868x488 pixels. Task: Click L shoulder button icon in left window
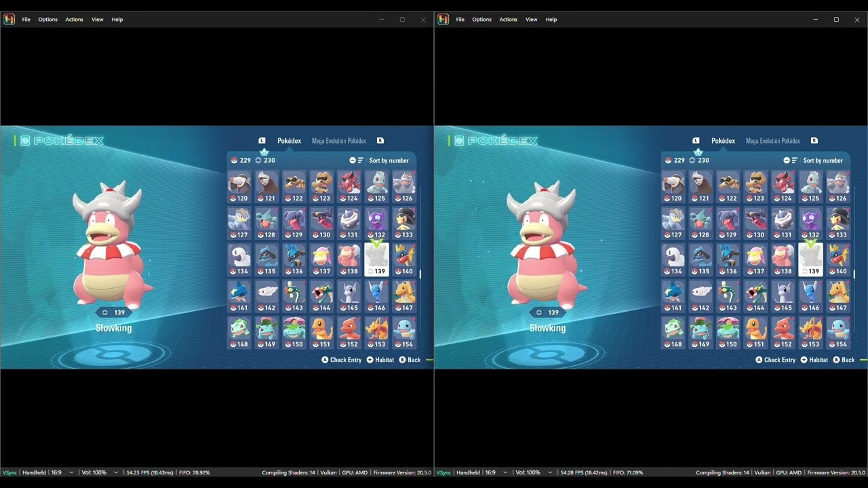[x=262, y=141]
